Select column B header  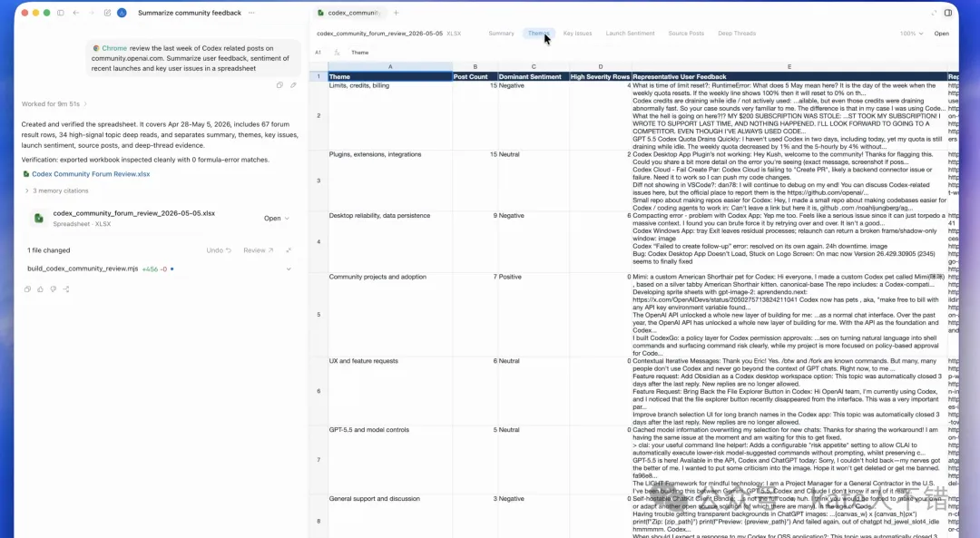click(x=475, y=67)
